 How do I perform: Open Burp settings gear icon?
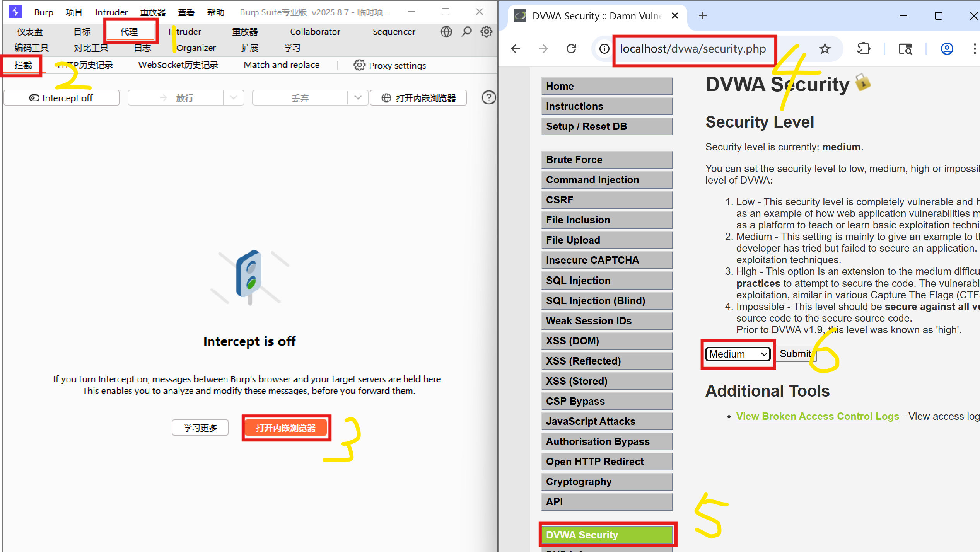(486, 32)
